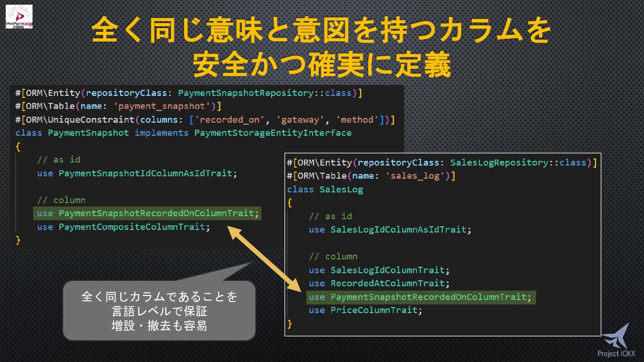Image resolution: width=644 pixels, height=362 pixels.
Task: Click the PaymentStorageEntityInterface name
Action: click(273, 133)
